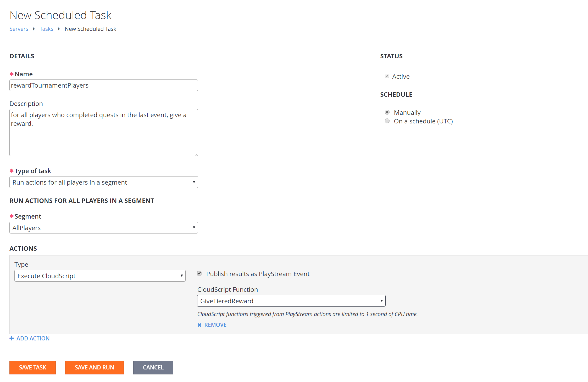
Task: Click Add Action link
Action: pos(30,338)
